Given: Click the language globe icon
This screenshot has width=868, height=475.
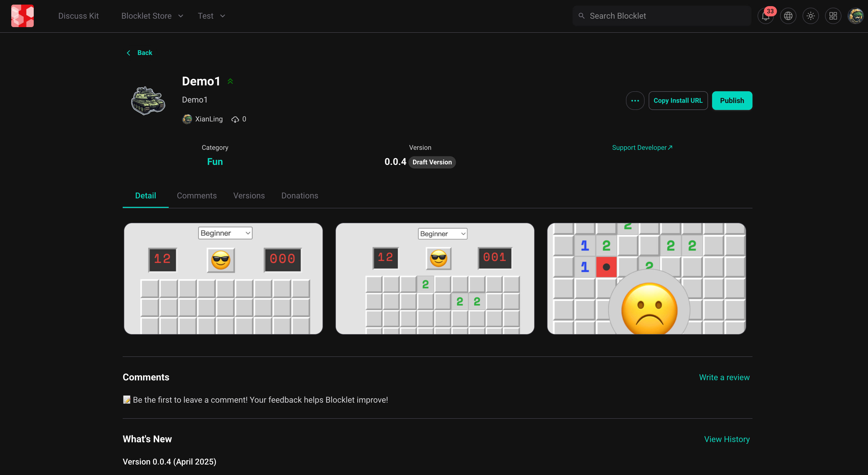Looking at the screenshot, I should 788,16.
